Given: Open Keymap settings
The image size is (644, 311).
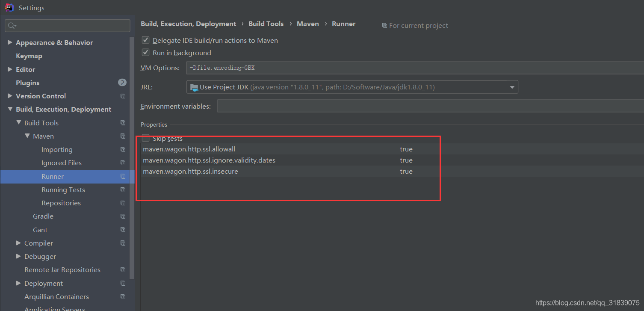Looking at the screenshot, I should 29,56.
